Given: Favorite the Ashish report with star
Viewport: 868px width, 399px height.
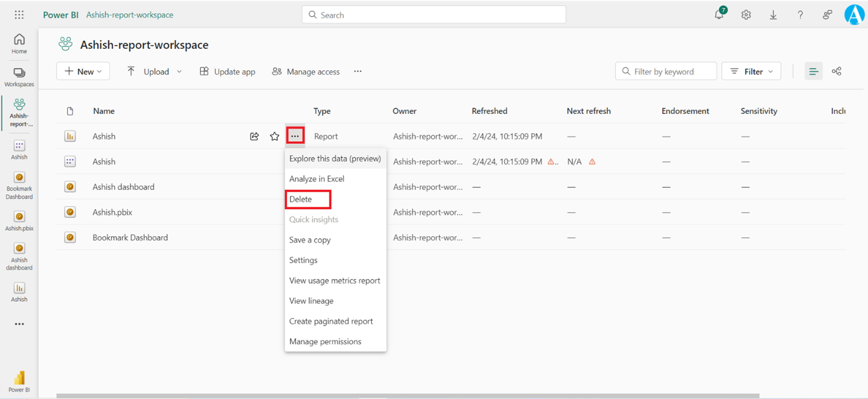Looking at the screenshot, I should point(274,136).
